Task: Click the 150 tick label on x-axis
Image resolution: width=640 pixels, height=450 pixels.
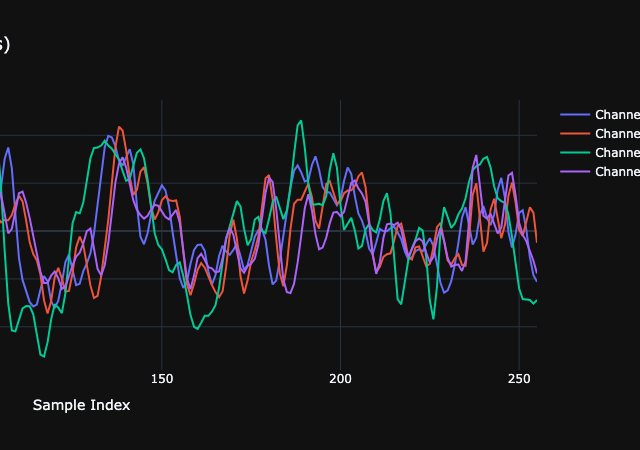Action: pos(162,379)
